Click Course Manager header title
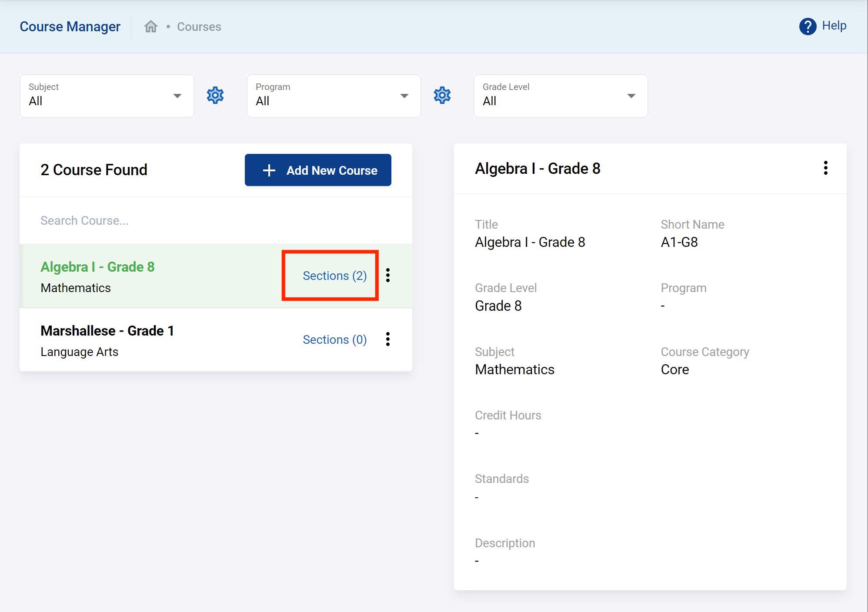This screenshot has height=612, width=868. pos(70,27)
